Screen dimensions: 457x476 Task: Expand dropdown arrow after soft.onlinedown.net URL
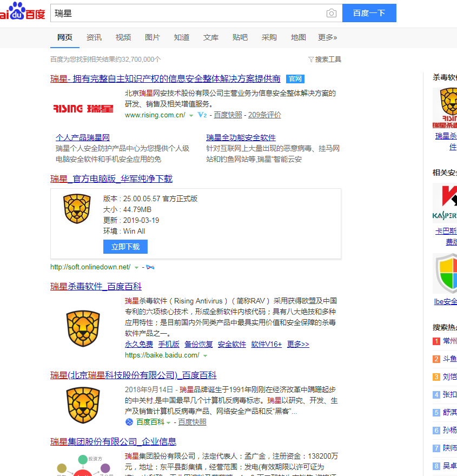(x=136, y=268)
